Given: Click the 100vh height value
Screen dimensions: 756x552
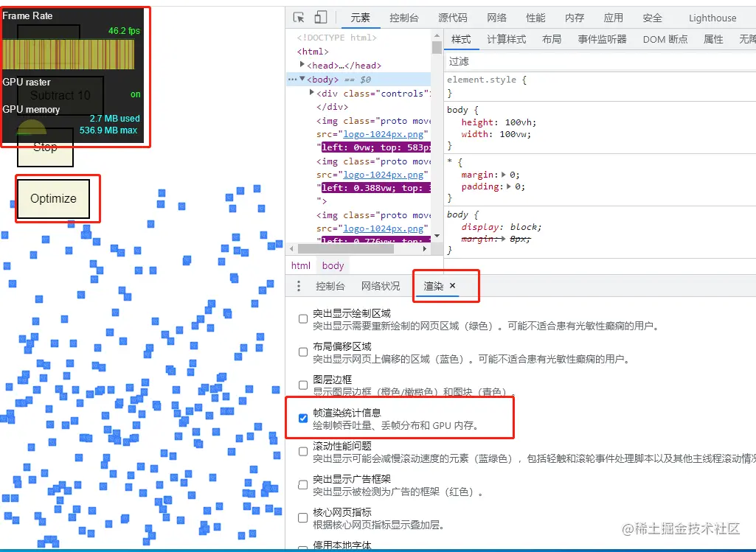Looking at the screenshot, I should tap(519, 122).
